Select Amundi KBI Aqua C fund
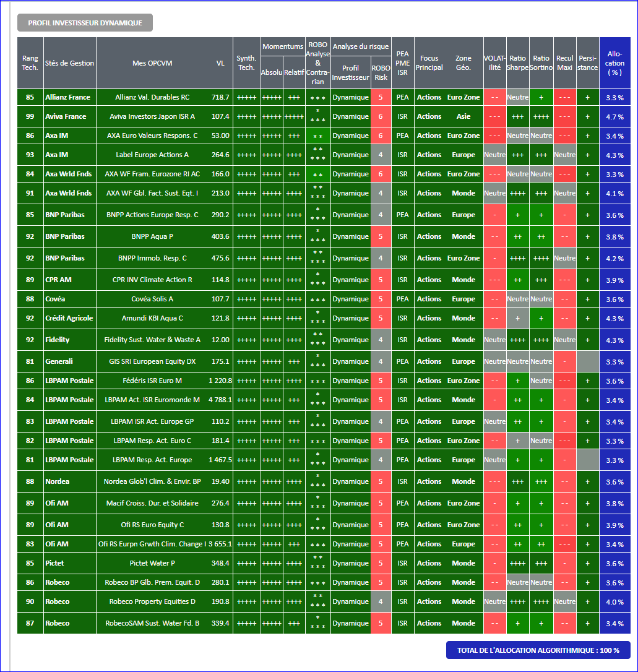Image resolution: width=638 pixels, height=672 pixels. tap(152, 318)
